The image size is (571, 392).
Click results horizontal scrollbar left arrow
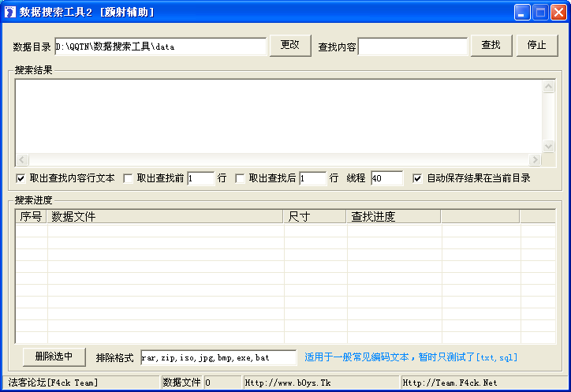pos(22,159)
